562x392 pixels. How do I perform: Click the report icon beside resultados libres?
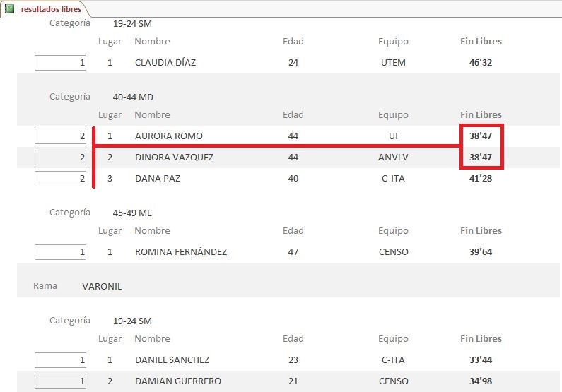[10, 9]
